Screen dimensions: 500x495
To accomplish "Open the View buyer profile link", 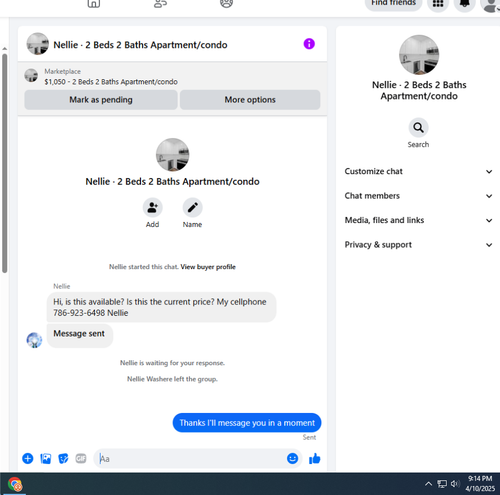I will [208, 267].
